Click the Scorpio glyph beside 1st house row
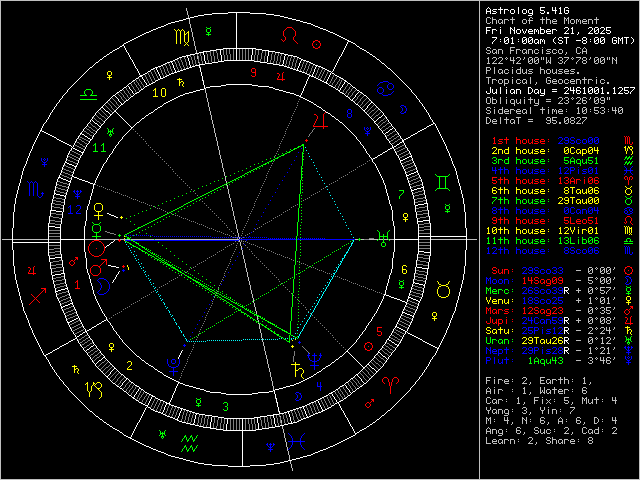The width and height of the screenshot is (640, 480). 629,141
